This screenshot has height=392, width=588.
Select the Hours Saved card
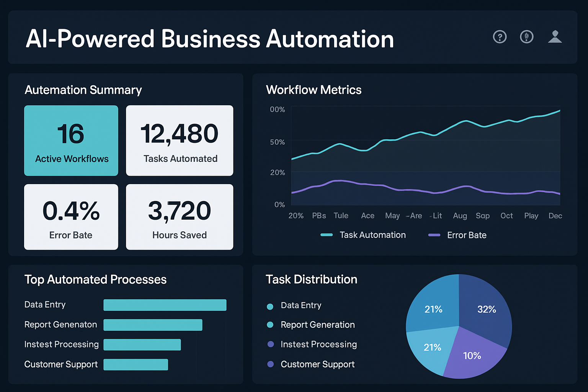[179, 217]
